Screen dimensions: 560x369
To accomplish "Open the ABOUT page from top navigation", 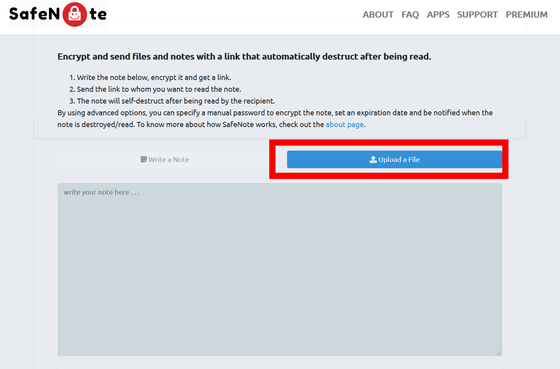I will click(x=378, y=15).
